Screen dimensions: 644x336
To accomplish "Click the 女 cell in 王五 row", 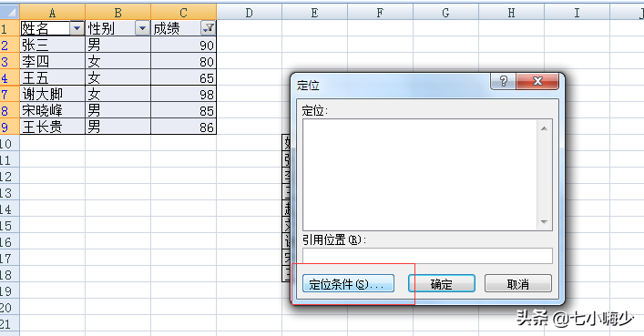I will pyautogui.click(x=118, y=77).
